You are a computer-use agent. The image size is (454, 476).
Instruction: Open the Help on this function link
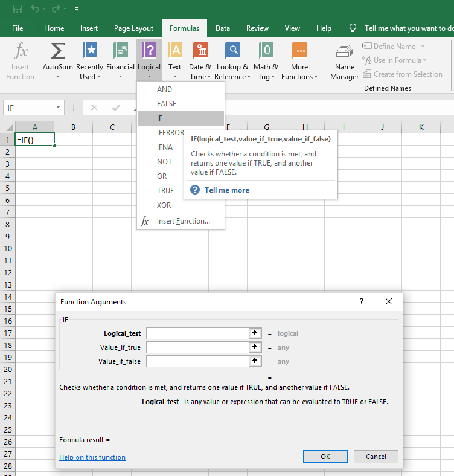pyautogui.click(x=92, y=457)
